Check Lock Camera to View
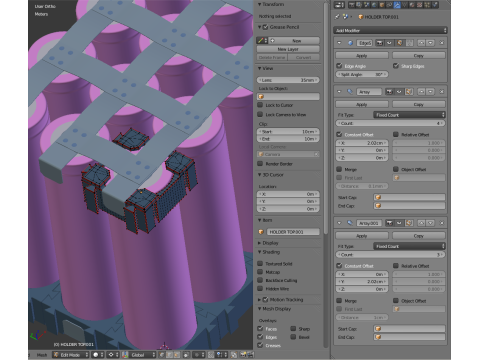 point(260,114)
